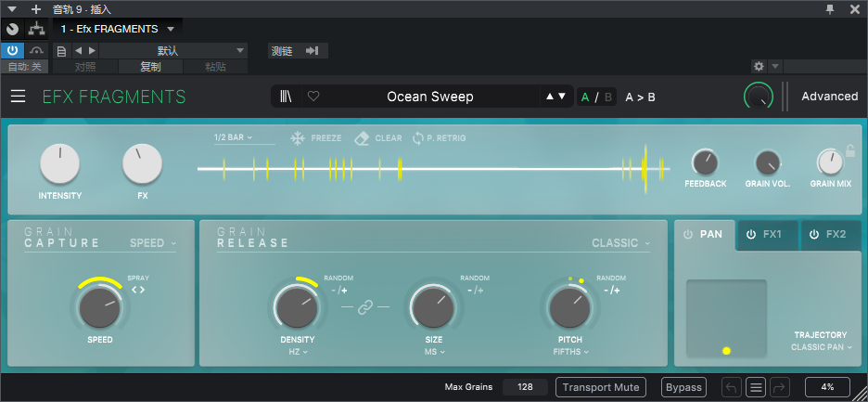Toggle the 自动: 关 automation button
This screenshot has width=868, height=402.
(x=24, y=67)
